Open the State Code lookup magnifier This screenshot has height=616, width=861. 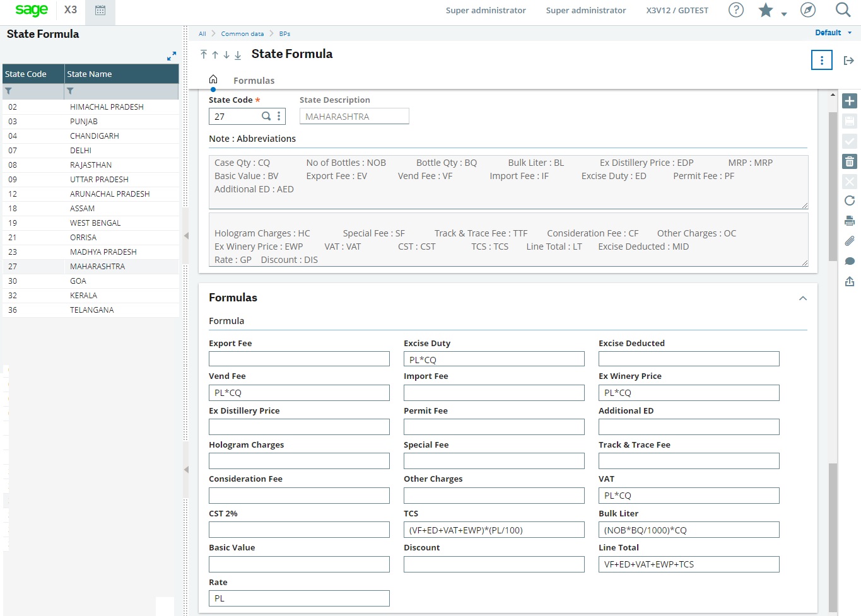(x=267, y=116)
